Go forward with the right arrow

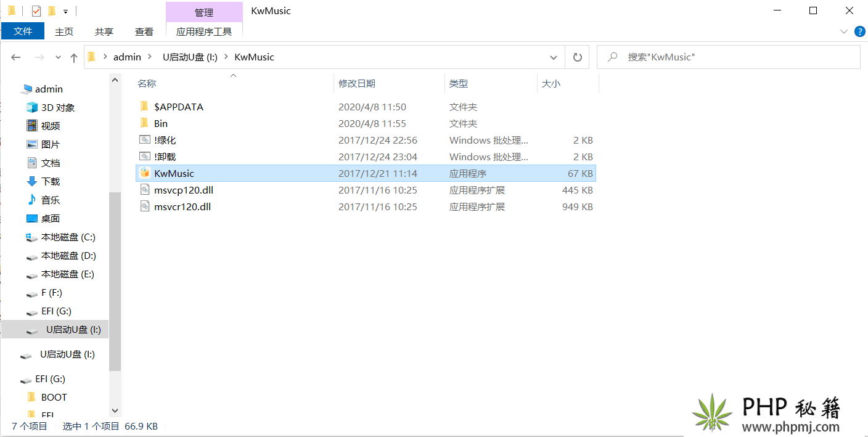coord(39,57)
